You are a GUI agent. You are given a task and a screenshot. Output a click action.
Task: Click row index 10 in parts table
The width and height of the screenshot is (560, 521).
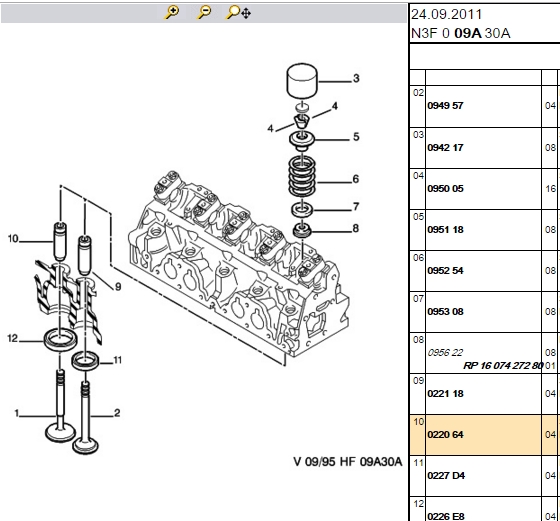pos(418,422)
